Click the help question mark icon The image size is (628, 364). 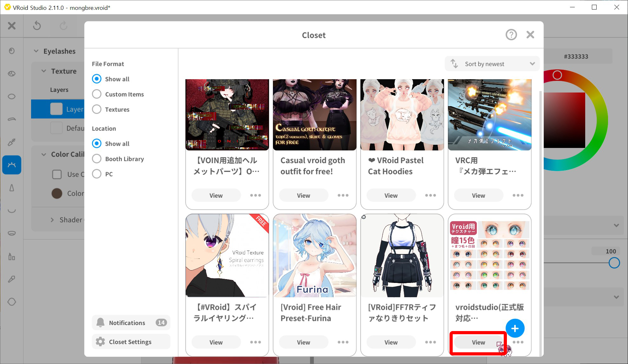511,35
